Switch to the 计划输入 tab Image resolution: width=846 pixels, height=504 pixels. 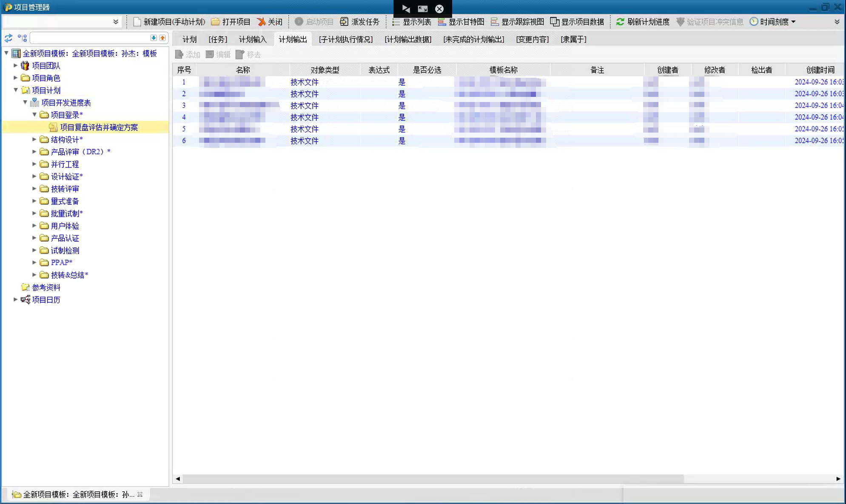point(253,40)
